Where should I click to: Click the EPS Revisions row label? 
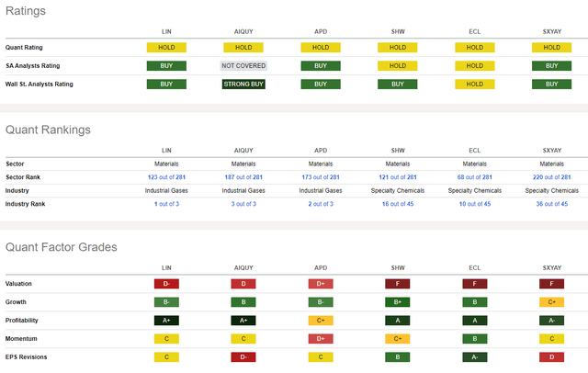tap(27, 357)
